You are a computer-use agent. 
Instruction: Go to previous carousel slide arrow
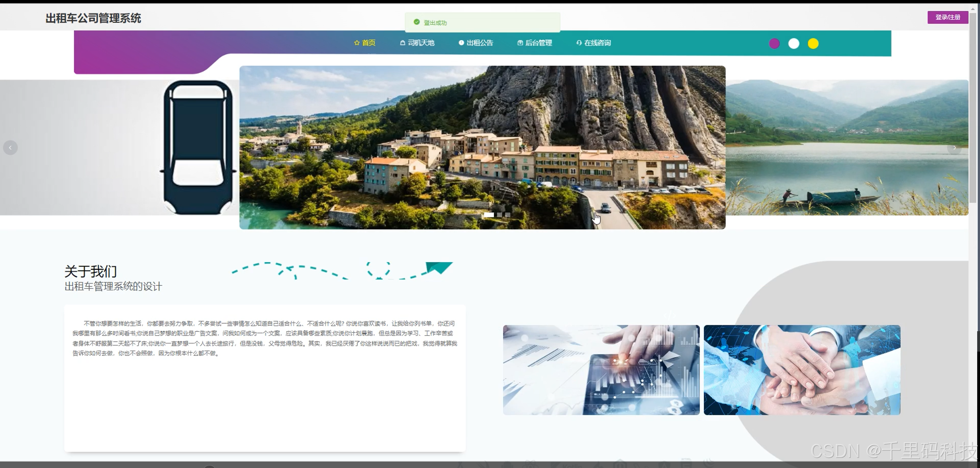click(10, 147)
